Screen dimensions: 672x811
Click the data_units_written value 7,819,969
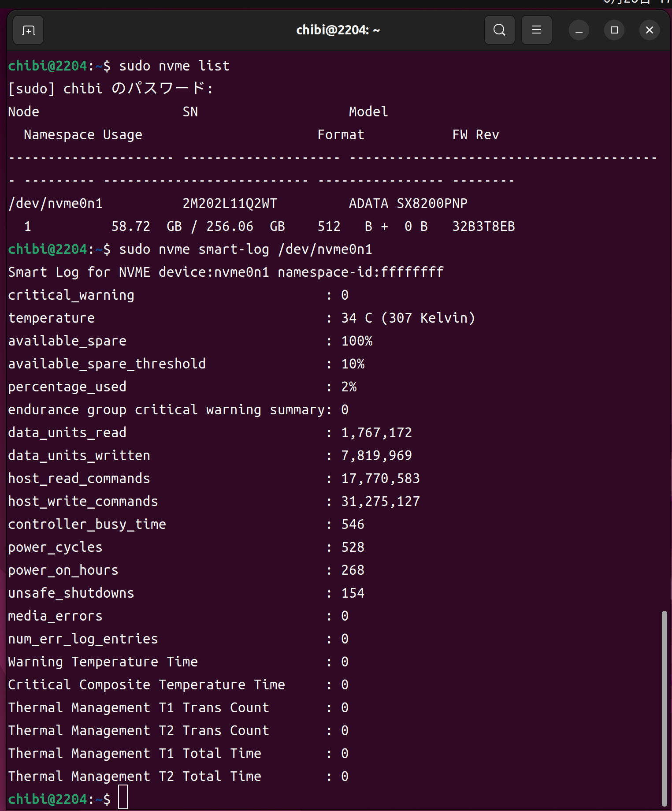coord(376,456)
